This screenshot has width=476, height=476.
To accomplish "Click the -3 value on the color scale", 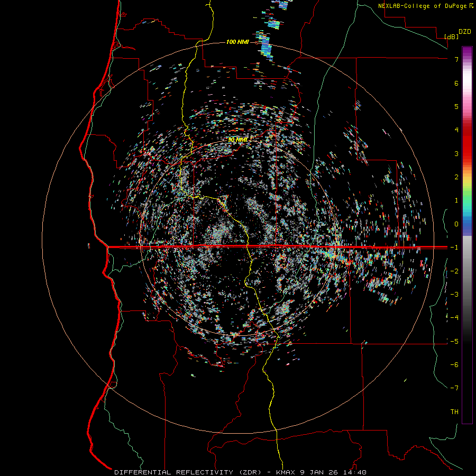I will coord(454,295).
